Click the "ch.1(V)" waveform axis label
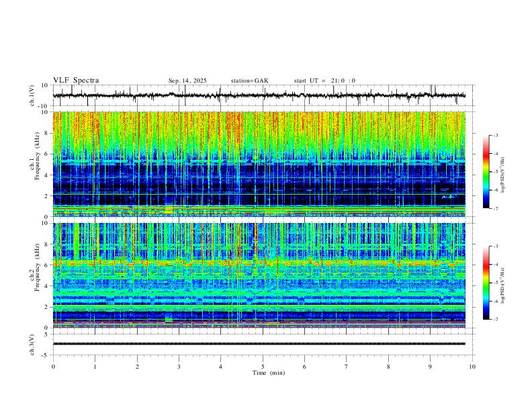The image size is (532, 411). pyautogui.click(x=32, y=95)
